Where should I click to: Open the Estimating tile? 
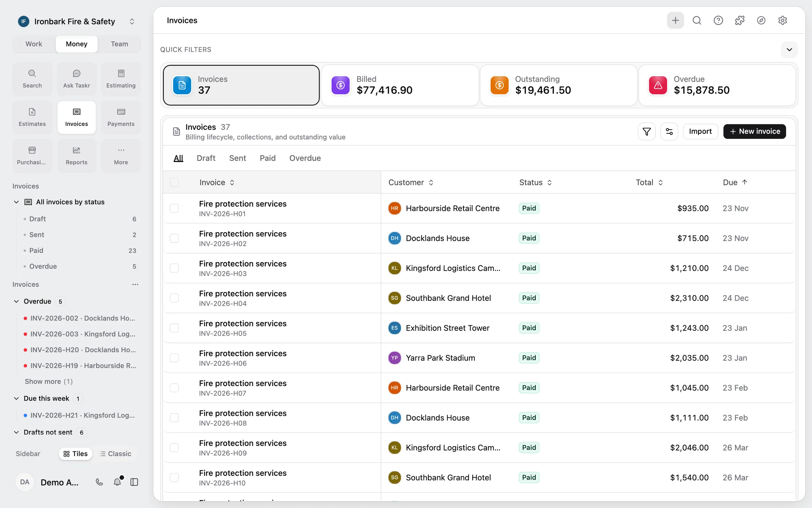coord(121,79)
